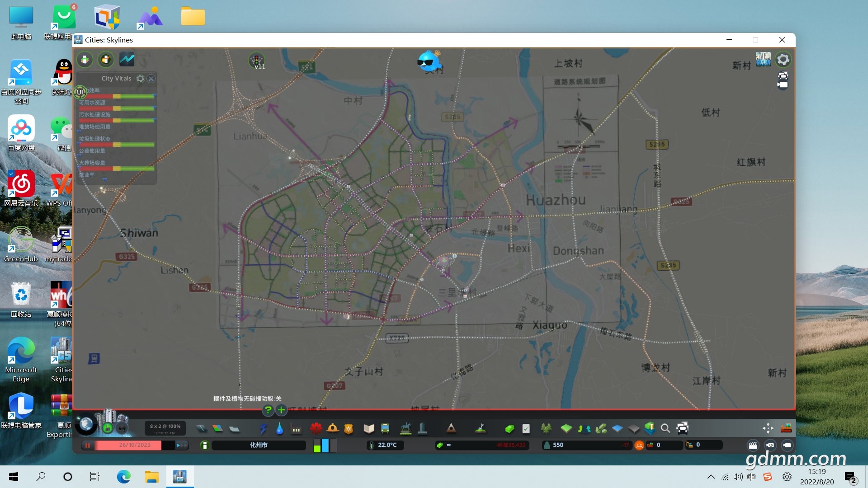Toggle the free camera mode button
The width and height of the screenshot is (868, 488).
click(787, 445)
